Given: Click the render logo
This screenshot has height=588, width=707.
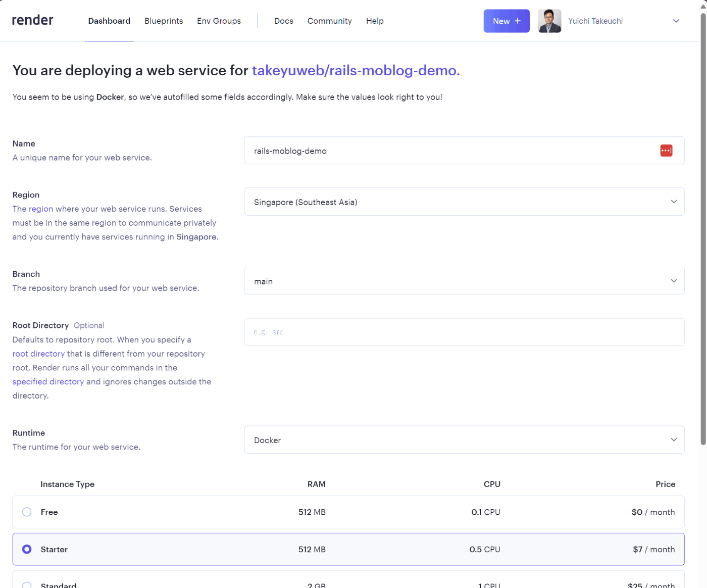Looking at the screenshot, I should [x=32, y=20].
